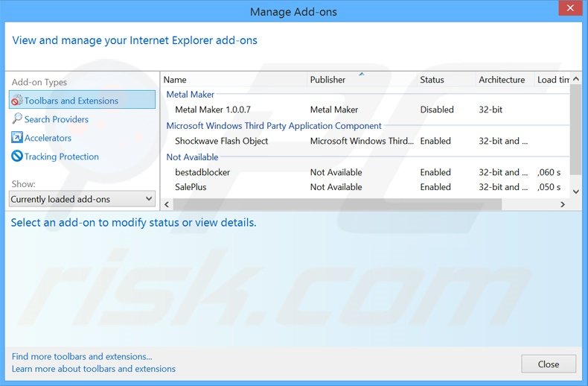This screenshot has width=588, height=386.
Task: Collapse the Metal Maker group header
Action: pyautogui.click(x=191, y=95)
